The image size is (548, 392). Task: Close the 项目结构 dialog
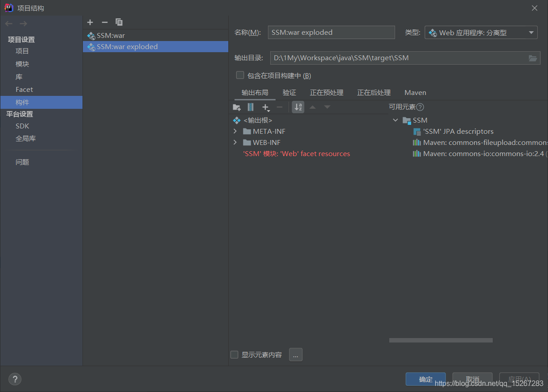click(x=535, y=8)
